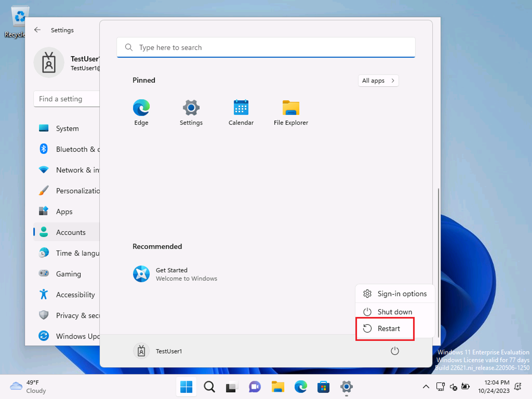The height and width of the screenshot is (399, 532).
Task: Go back in the Settings window
Action: [37, 30]
